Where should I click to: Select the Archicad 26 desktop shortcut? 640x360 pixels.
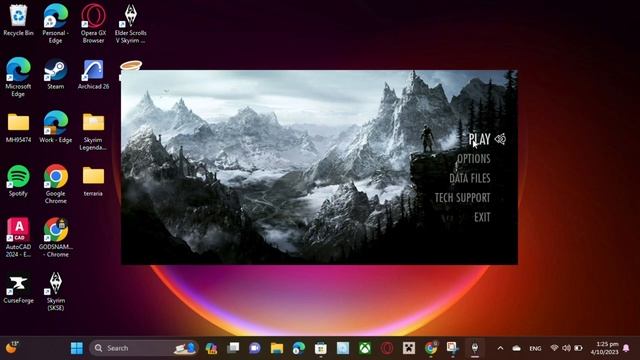(93, 74)
